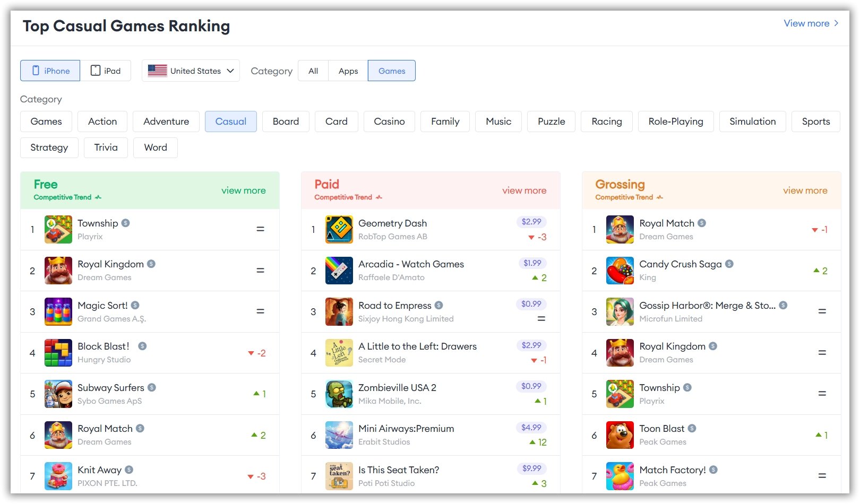Choose the Board subcategory
This screenshot has width=860, height=504.
(x=286, y=121)
